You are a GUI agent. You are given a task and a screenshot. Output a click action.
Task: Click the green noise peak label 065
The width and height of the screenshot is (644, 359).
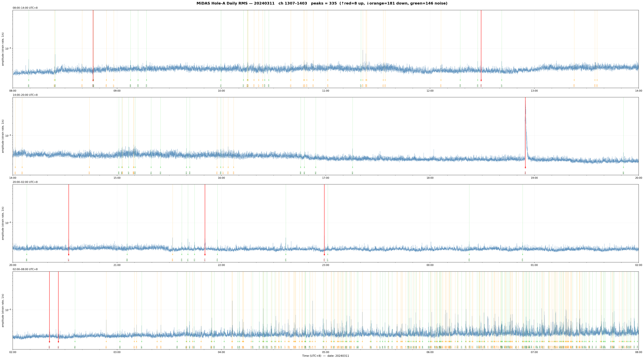[624, 173]
